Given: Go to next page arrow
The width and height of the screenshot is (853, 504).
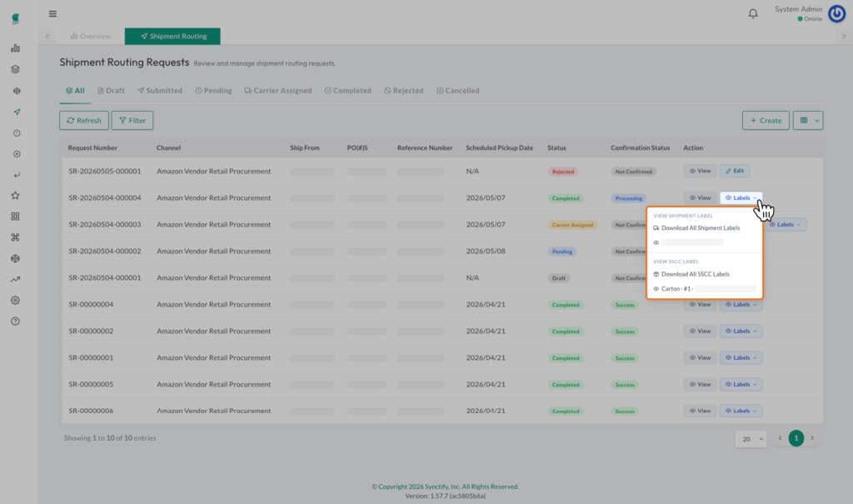Looking at the screenshot, I should click(812, 438).
